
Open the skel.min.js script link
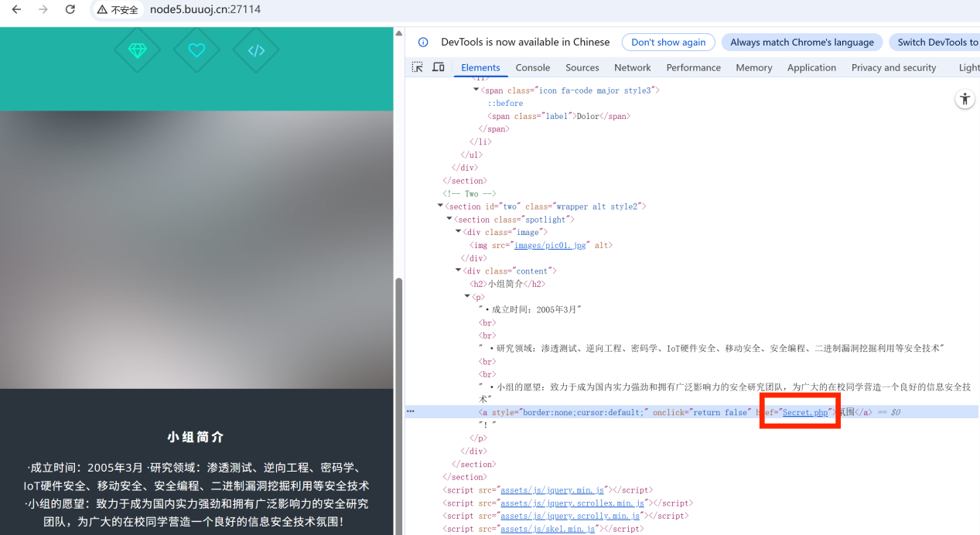548,529
